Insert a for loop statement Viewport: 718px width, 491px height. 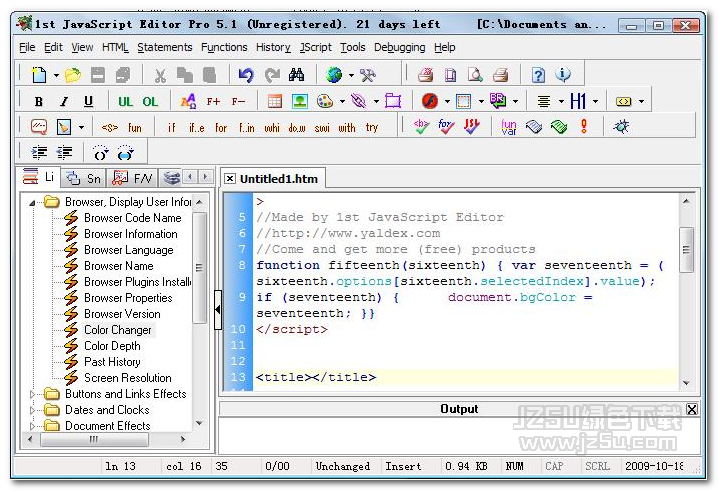click(221, 128)
